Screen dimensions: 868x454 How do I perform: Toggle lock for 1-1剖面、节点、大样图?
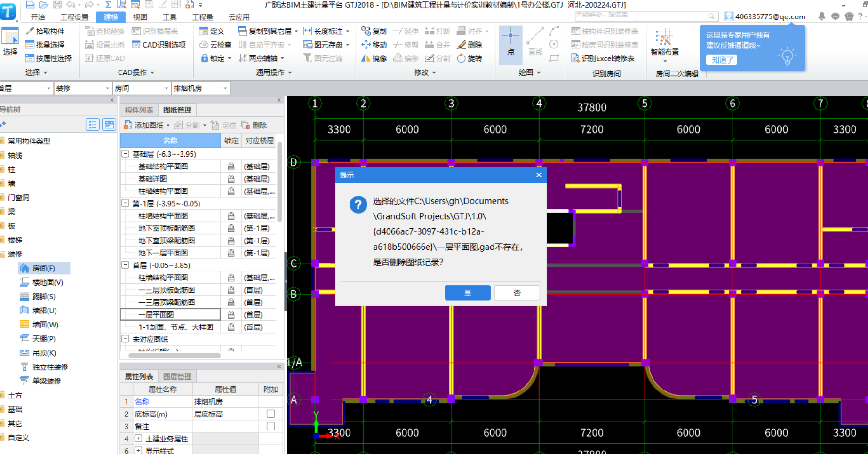coord(231,327)
